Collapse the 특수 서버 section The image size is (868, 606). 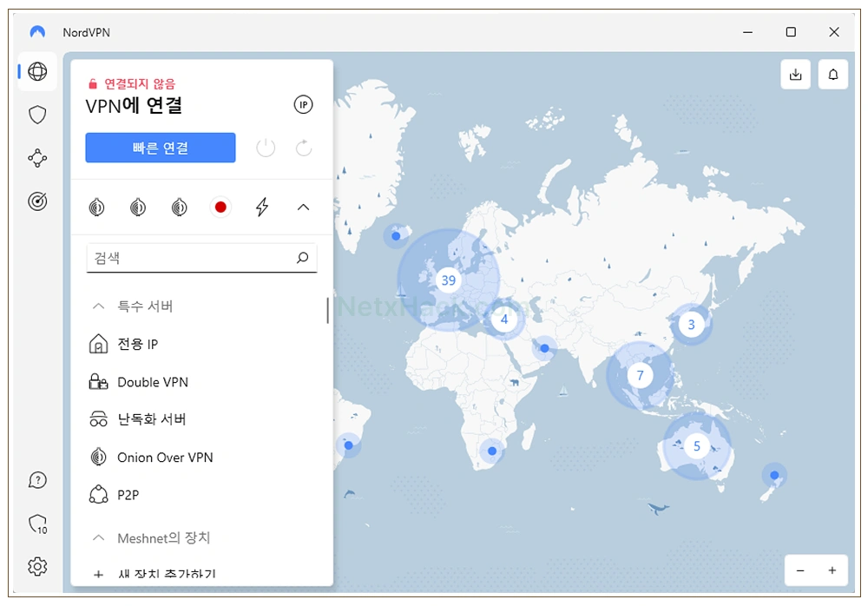tap(99, 306)
